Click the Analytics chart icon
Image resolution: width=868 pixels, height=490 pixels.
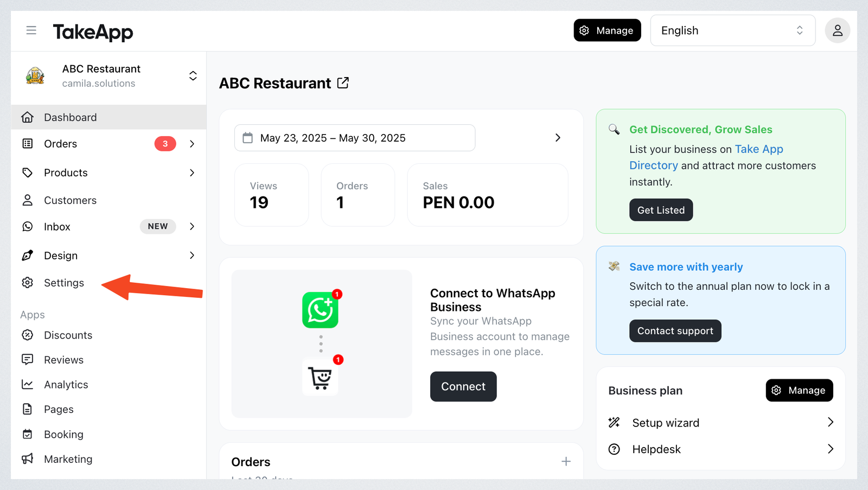pos(28,385)
